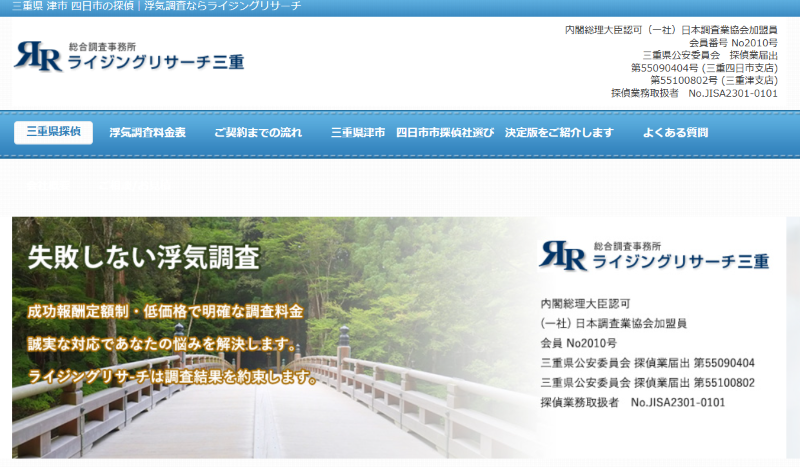Click the 失敗しない浮気調査 banner headline
800x467 pixels.
(143, 258)
